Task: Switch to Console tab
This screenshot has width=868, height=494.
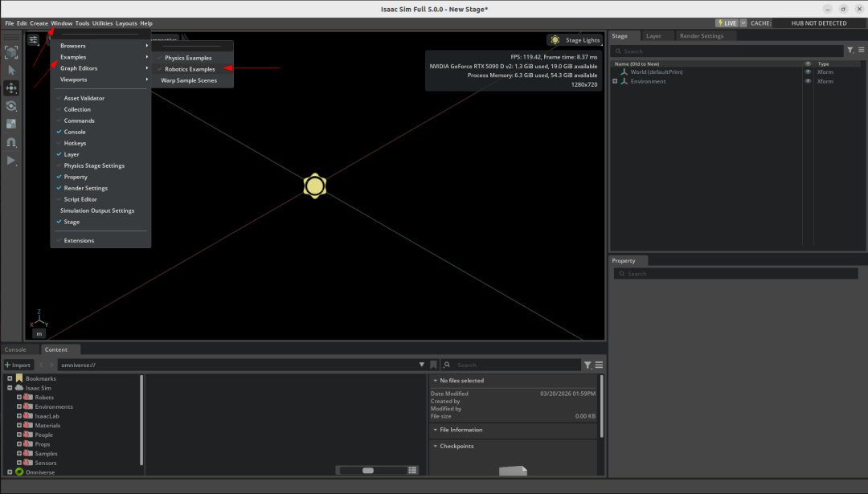Action: pos(15,349)
